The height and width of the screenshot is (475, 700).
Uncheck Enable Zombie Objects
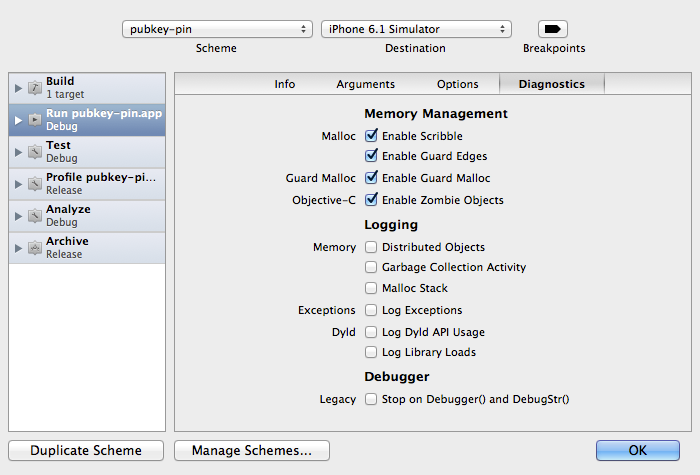tap(371, 200)
